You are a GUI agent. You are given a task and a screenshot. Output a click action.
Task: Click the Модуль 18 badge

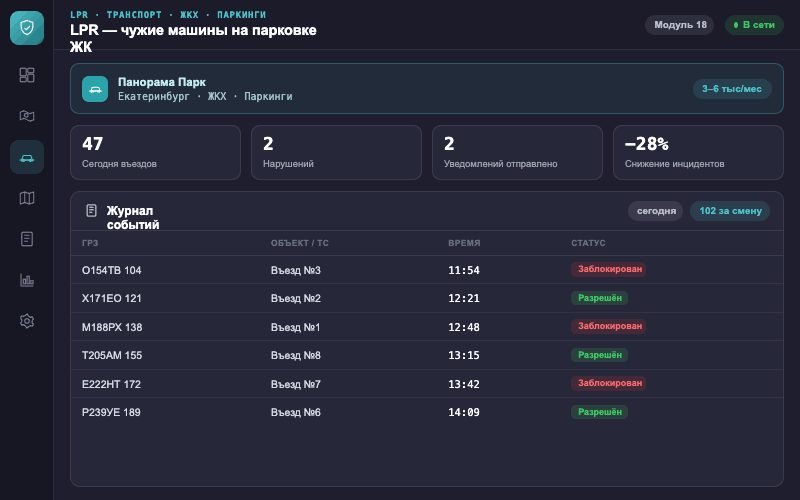click(x=680, y=24)
